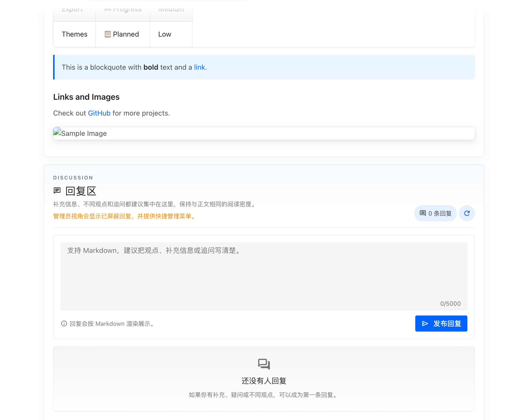Click the refresh replies icon

(x=466, y=213)
